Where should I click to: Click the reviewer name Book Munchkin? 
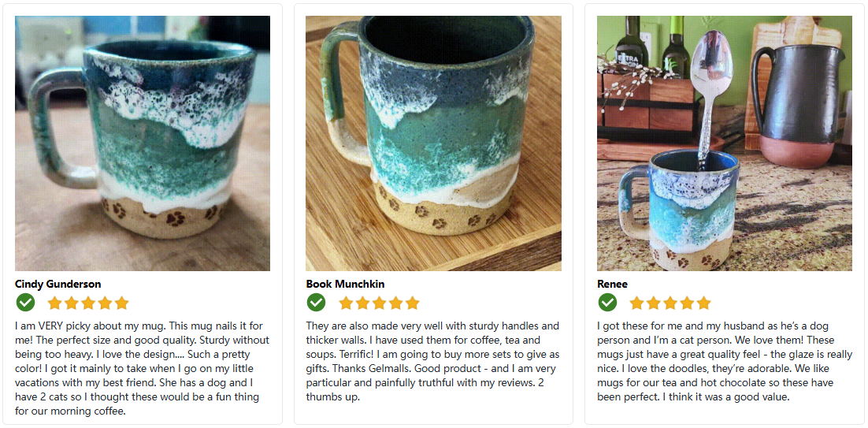pyautogui.click(x=345, y=284)
